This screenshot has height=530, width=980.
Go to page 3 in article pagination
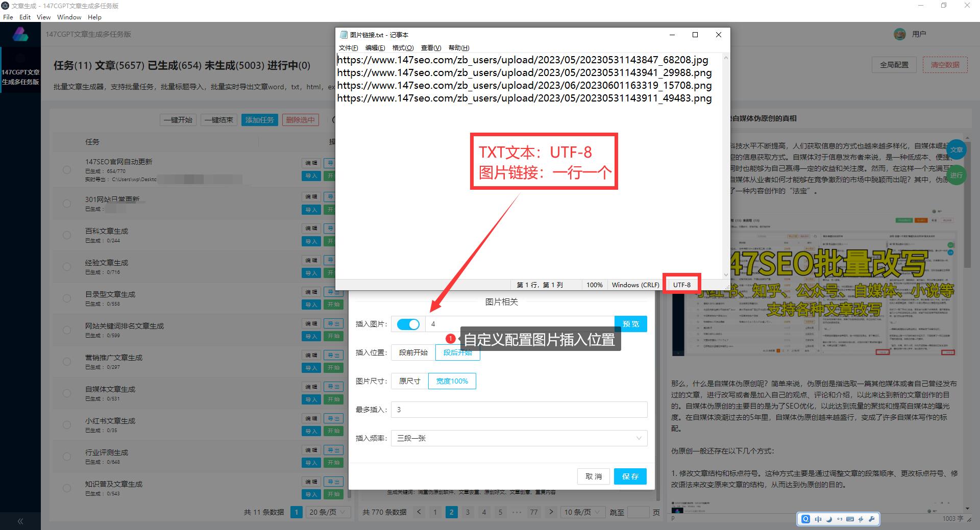click(x=468, y=512)
